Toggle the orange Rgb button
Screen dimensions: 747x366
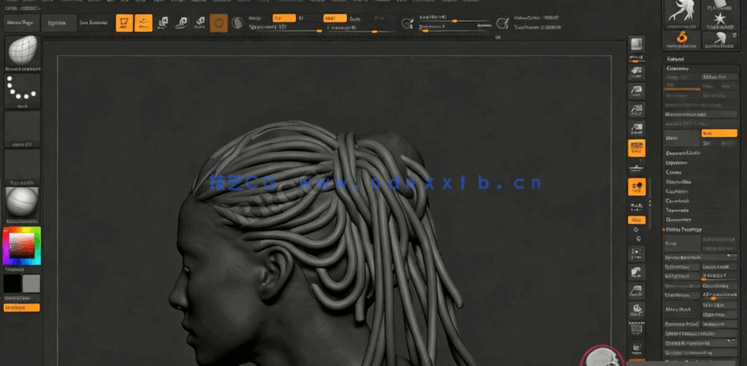pos(284,18)
